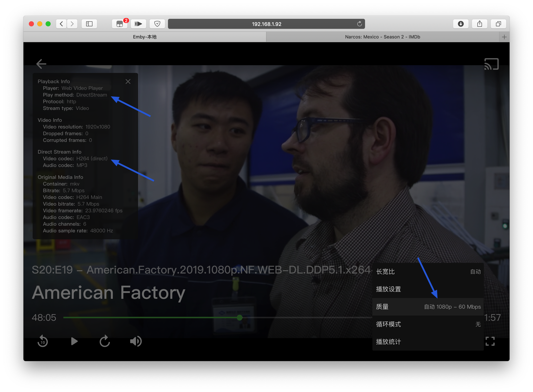Click Safari's forward navigation button
This screenshot has width=533, height=392.
(72, 24)
